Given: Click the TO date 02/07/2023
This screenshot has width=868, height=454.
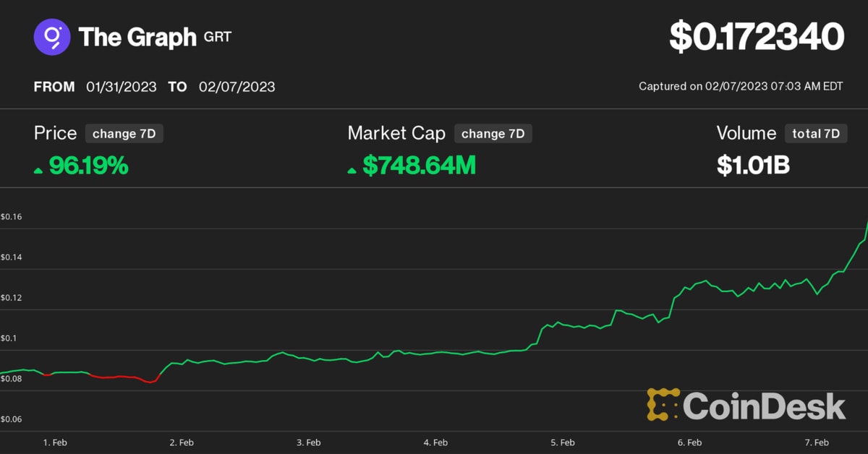Looking at the screenshot, I should point(237,87).
